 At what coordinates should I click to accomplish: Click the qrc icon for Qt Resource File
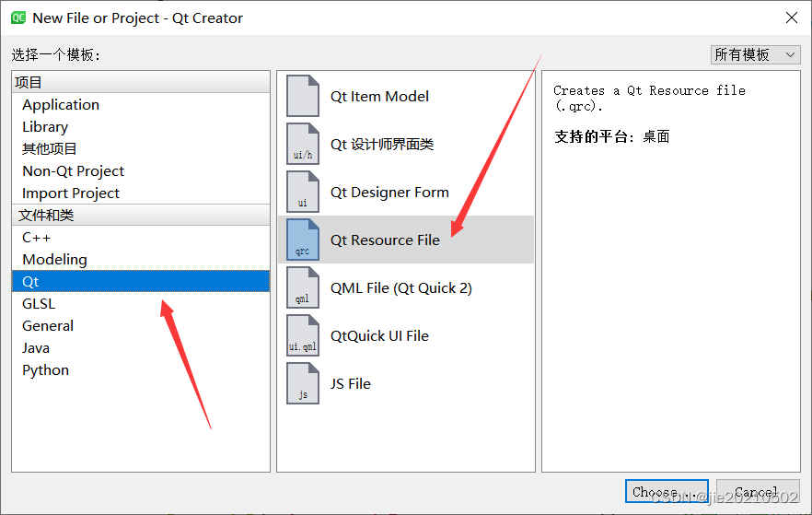pos(302,240)
